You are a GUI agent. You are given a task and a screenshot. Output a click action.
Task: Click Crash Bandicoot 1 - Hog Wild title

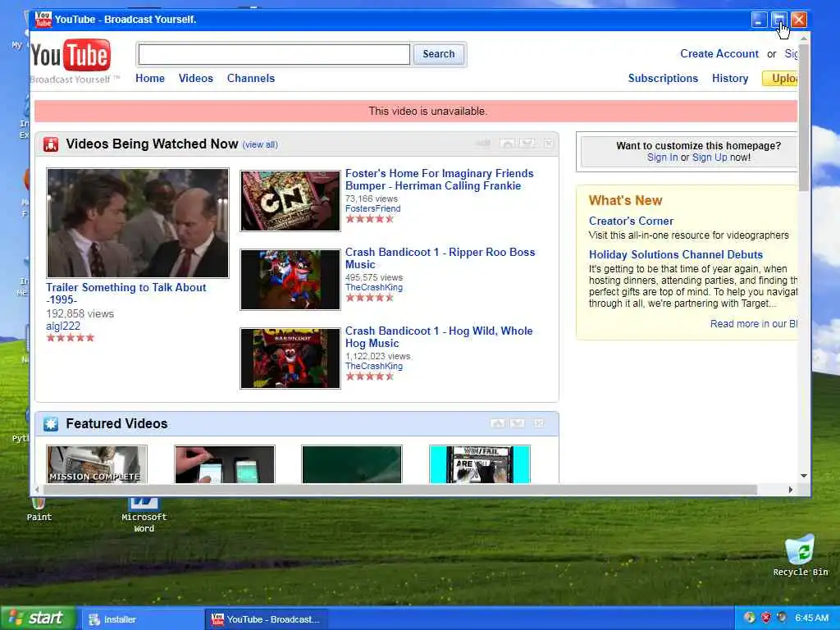(x=439, y=337)
